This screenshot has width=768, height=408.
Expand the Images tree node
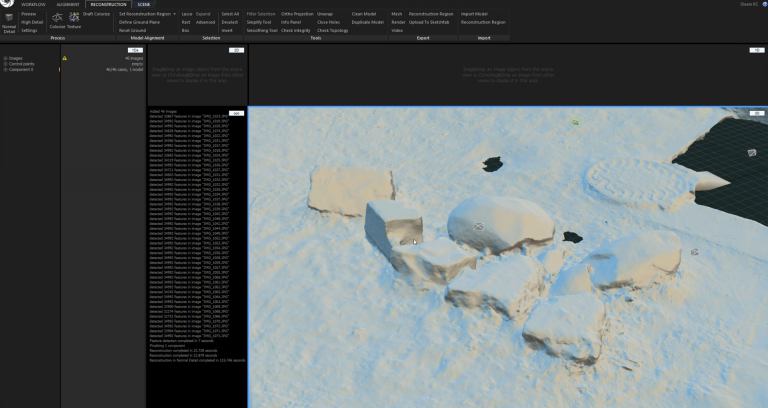click(x=4, y=58)
